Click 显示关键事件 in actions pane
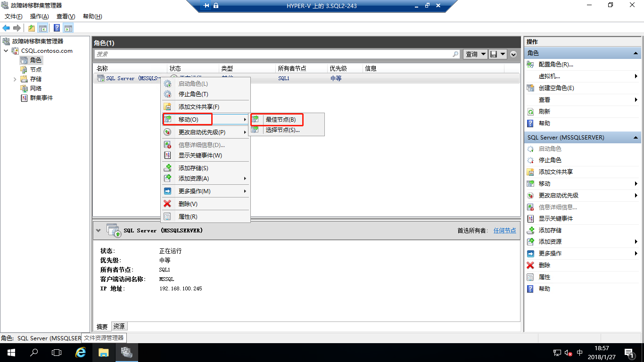The height and width of the screenshot is (362, 644). (556, 219)
